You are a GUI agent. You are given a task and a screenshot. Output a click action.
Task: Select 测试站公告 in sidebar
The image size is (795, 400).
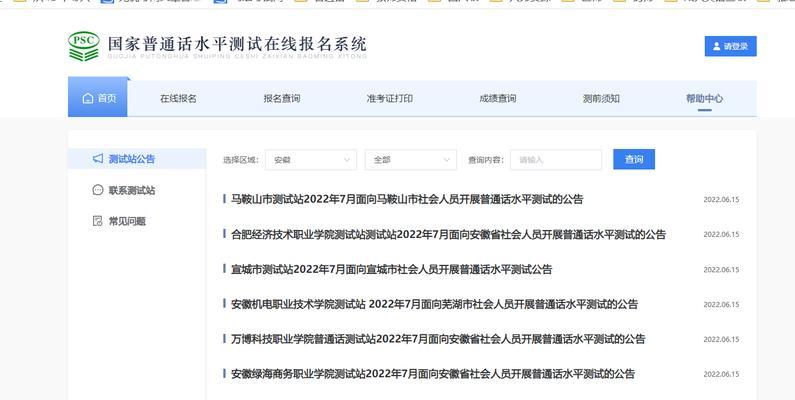coord(137,159)
